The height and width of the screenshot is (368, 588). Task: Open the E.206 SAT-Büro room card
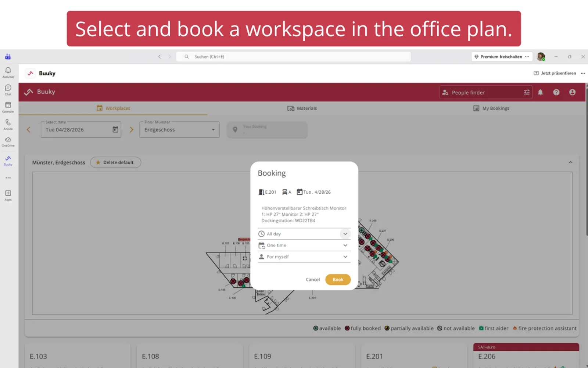tap(526, 355)
